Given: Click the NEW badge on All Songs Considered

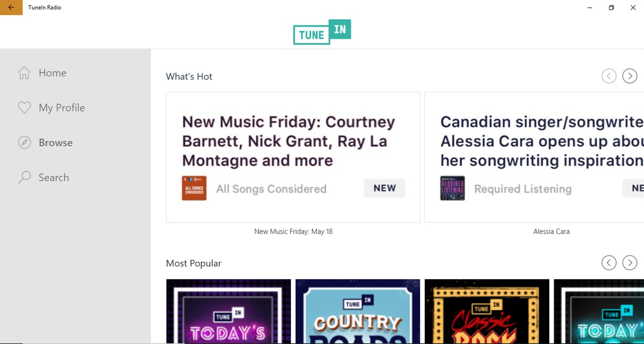Looking at the screenshot, I should [384, 188].
